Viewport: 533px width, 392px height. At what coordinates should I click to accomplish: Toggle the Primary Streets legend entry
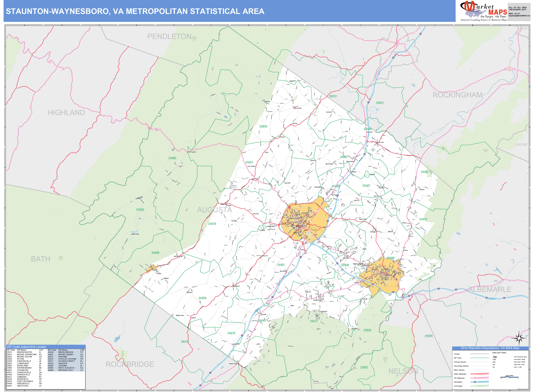(x=479, y=362)
